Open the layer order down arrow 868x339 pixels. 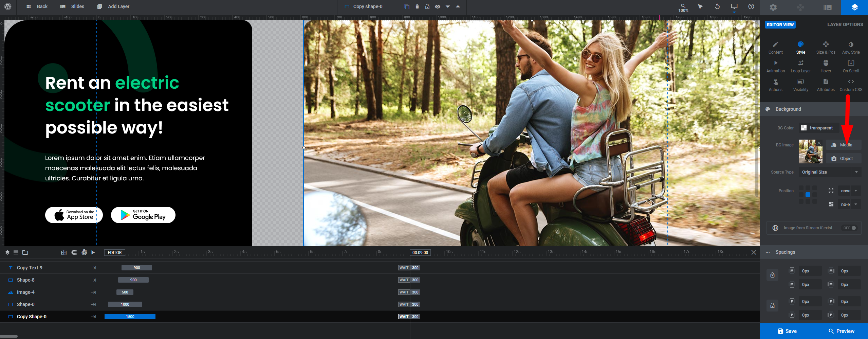pos(448,6)
